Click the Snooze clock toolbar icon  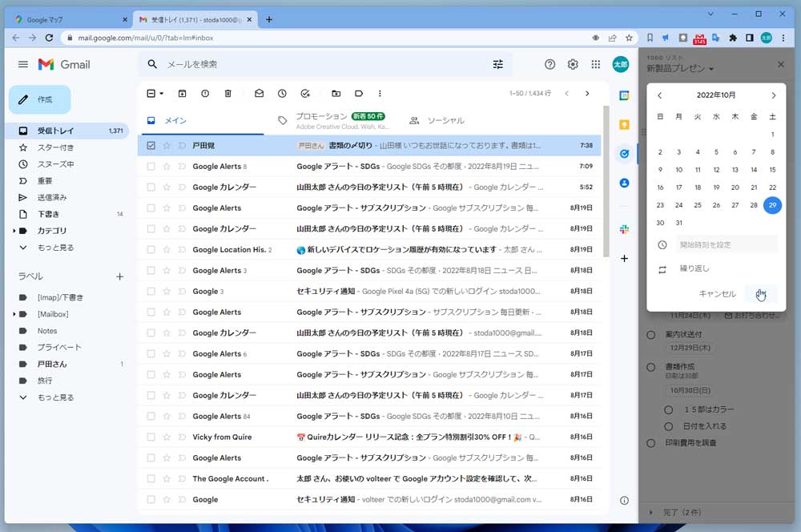tap(282, 94)
